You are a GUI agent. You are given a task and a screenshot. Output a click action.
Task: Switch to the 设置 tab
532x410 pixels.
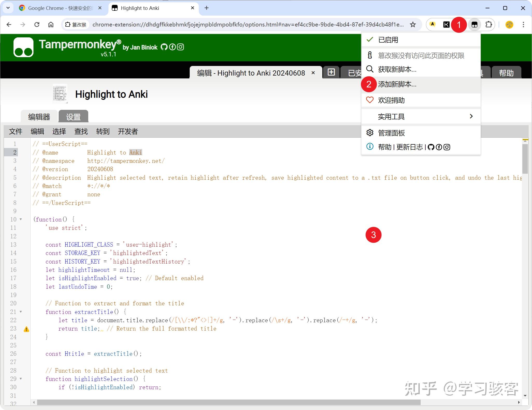point(73,116)
